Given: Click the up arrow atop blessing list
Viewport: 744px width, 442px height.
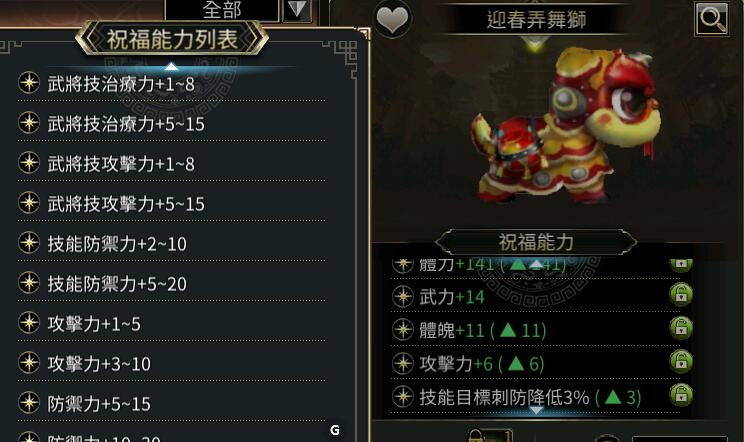Looking at the screenshot, I should click(x=171, y=66).
